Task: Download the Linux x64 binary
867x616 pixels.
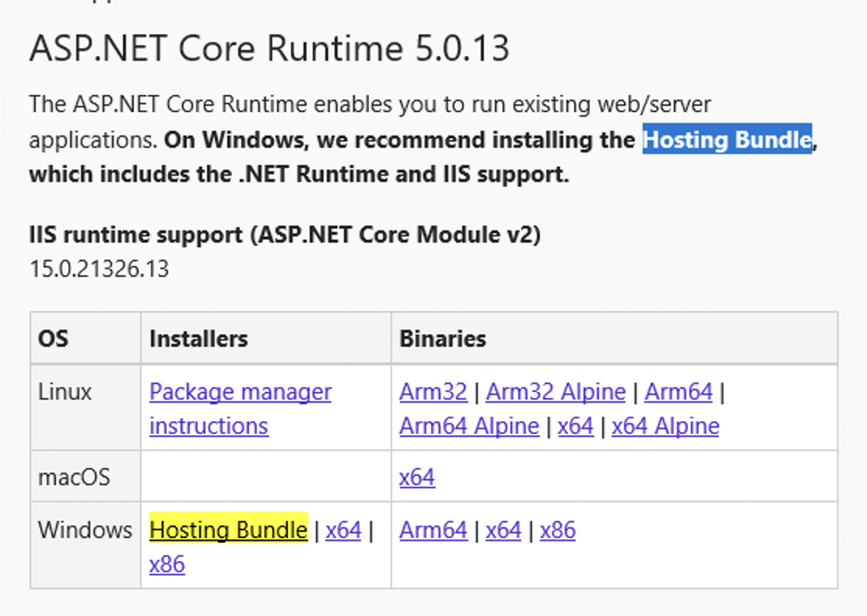Action: pos(575,426)
